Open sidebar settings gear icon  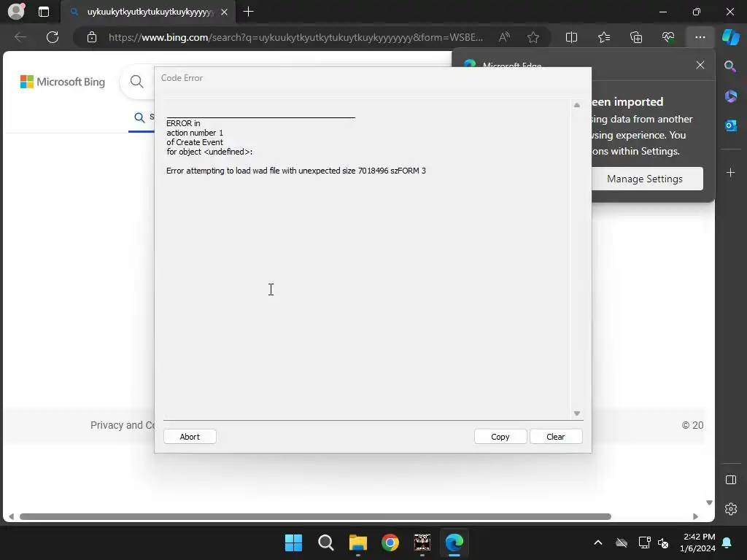(731, 509)
